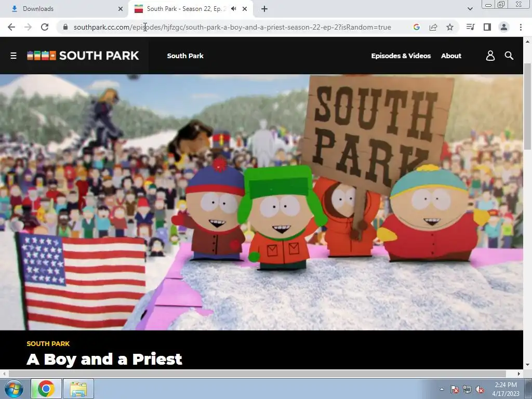
Task: Click horizontal scrollbar right arrow
Action: pyautogui.click(x=519, y=374)
